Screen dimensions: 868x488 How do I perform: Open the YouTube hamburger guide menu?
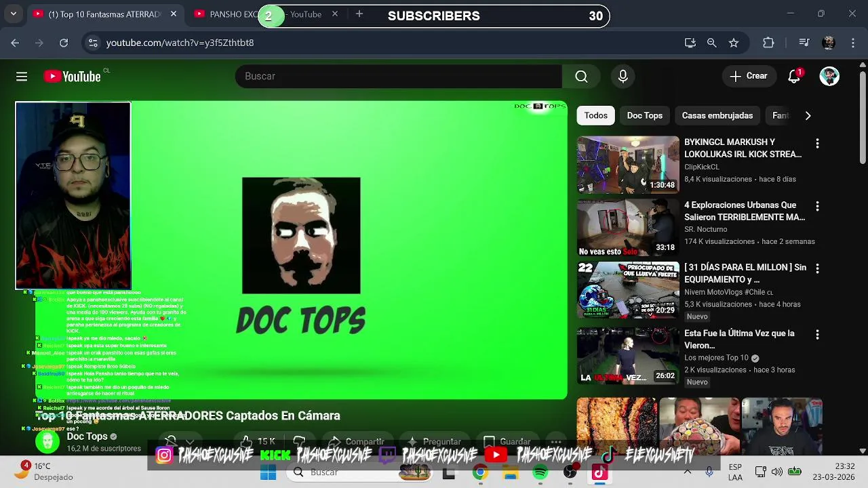(22, 77)
